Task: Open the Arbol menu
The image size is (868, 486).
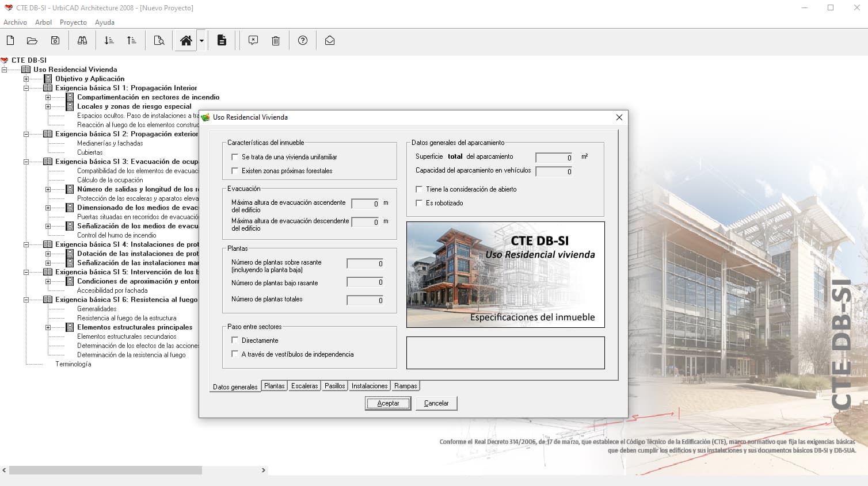Action: (x=43, y=22)
